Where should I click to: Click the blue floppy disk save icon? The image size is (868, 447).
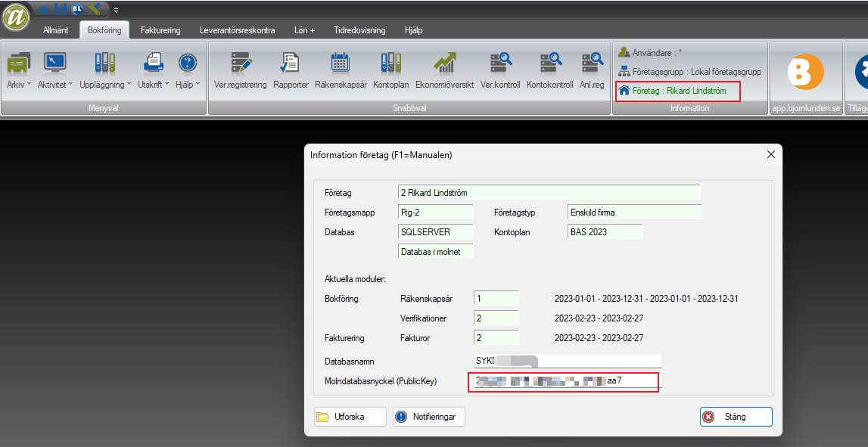[61, 9]
